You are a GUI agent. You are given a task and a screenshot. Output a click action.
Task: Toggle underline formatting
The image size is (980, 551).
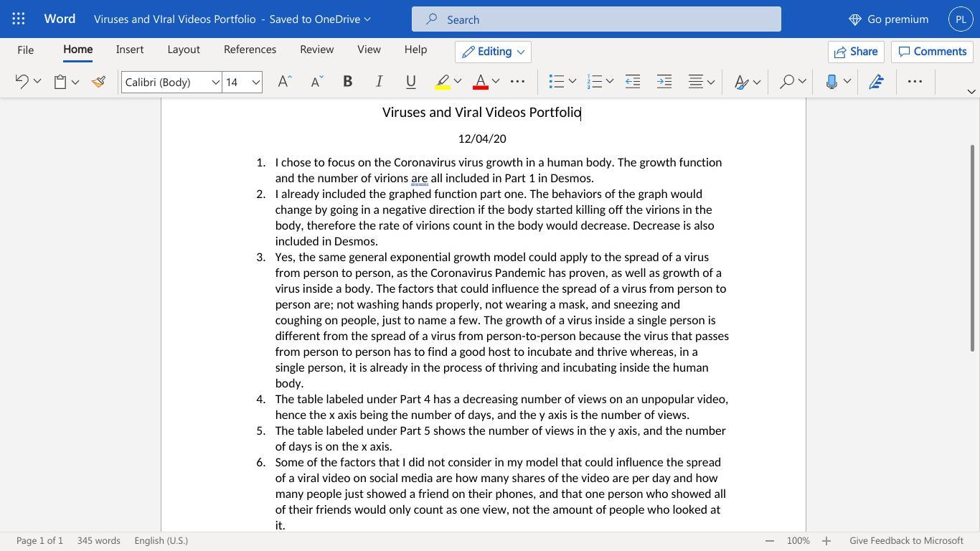click(x=411, y=82)
